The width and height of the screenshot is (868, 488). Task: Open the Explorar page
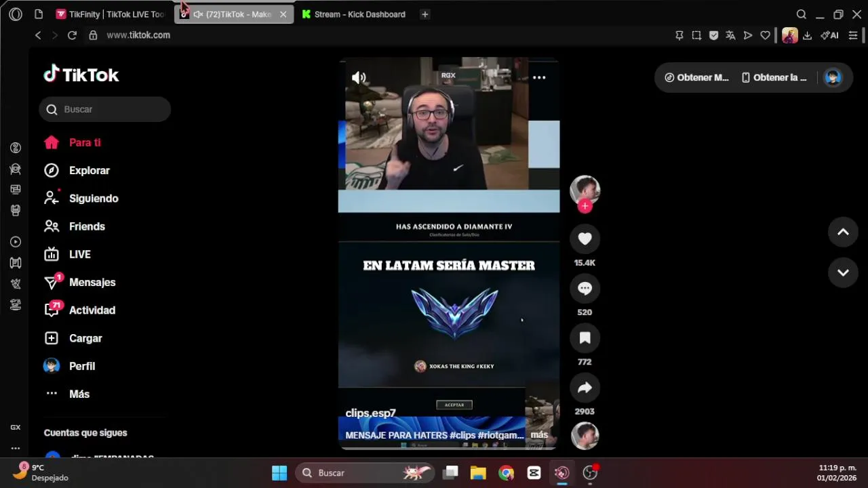[77, 171]
